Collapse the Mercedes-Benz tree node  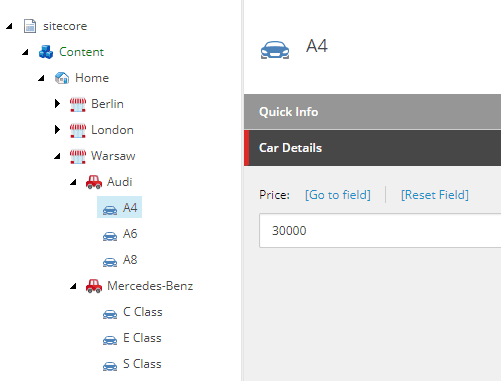point(73,286)
